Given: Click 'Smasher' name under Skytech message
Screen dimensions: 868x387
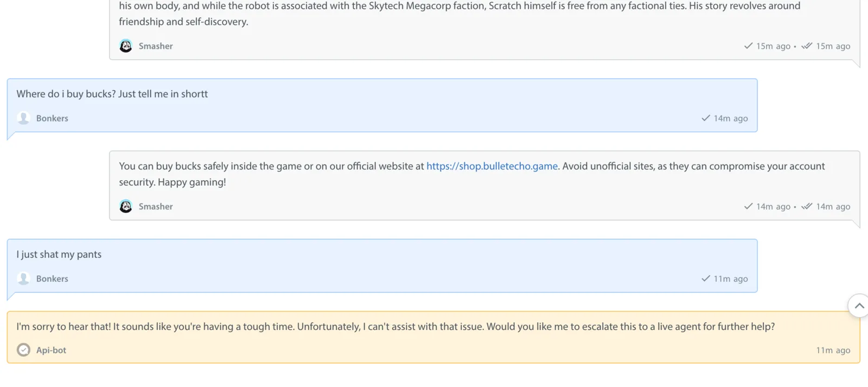Looking at the screenshot, I should pos(156,46).
